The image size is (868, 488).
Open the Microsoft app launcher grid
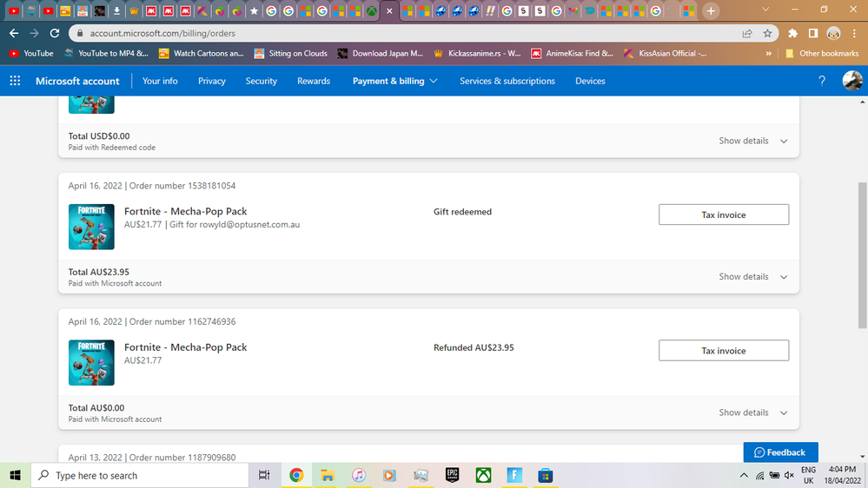click(15, 81)
